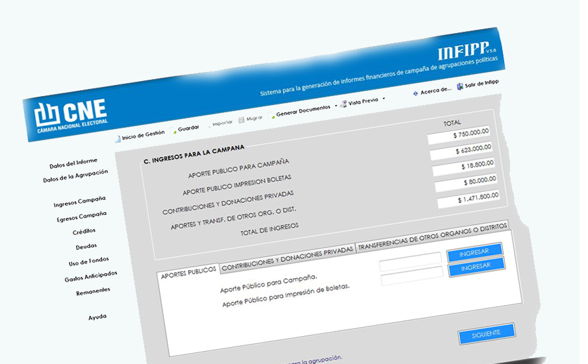Click the SIGUIENTE button
The image size is (588, 364).
[x=486, y=333]
